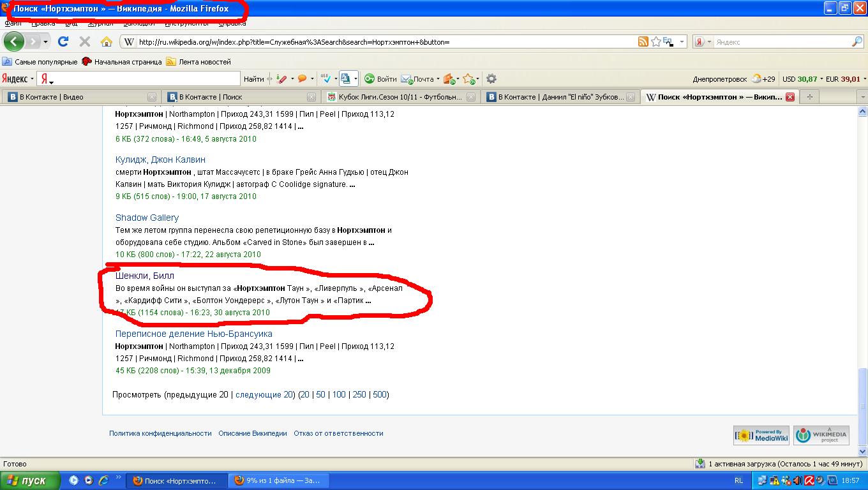The image size is (868, 490).
Task: Click the gray stop loading X icon
Action: pyautogui.click(x=84, y=41)
